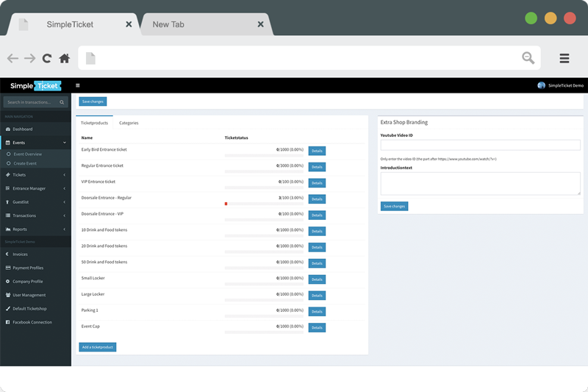Click Add a ticketproduct button

coord(98,347)
